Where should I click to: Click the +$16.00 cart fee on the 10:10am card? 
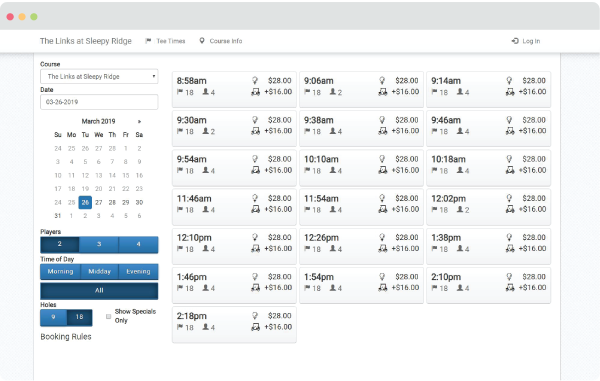point(405,170)
